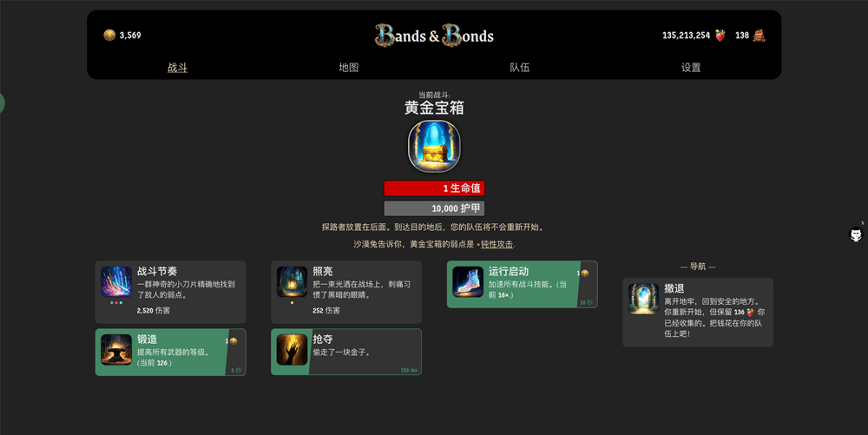Click the 战斗节奏 glowing blades skill icon
This screenshot has height=435, width=868.
(116, 281)
